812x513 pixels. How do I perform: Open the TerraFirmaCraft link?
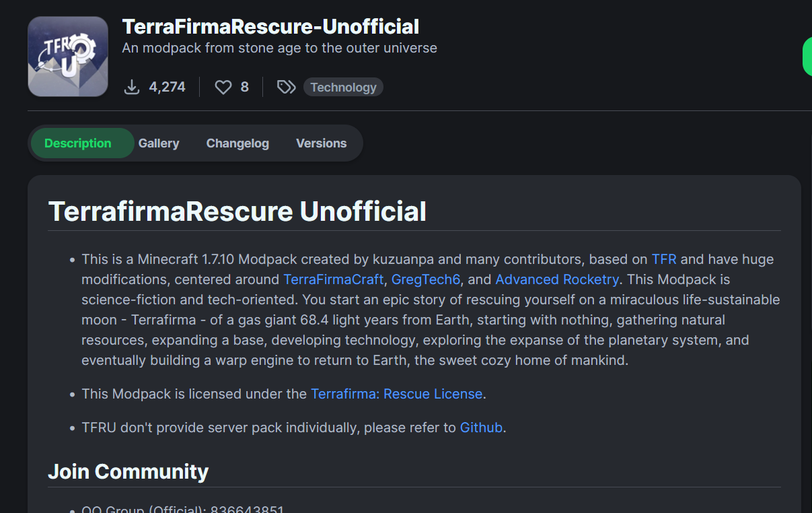point(334,279)
